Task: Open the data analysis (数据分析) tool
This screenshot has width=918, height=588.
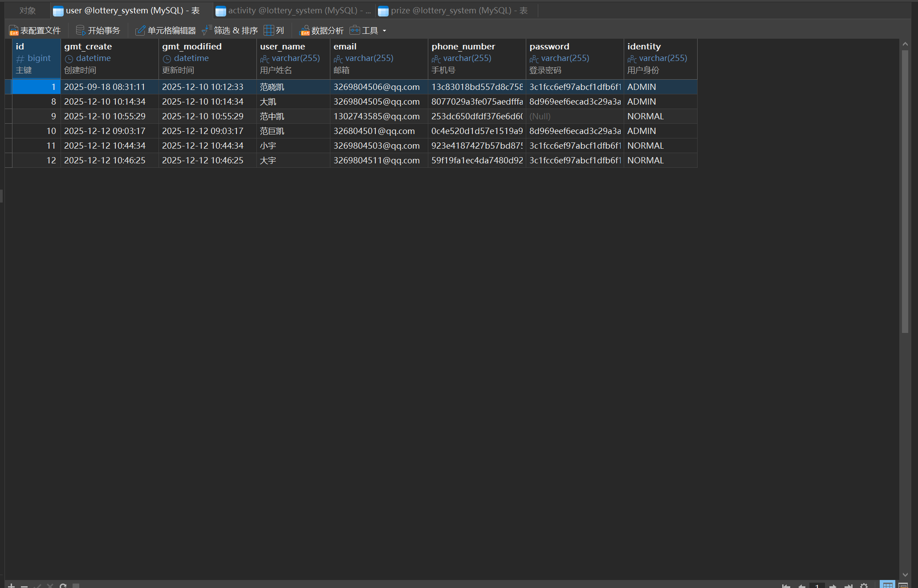Action: [x=322, y=30]
